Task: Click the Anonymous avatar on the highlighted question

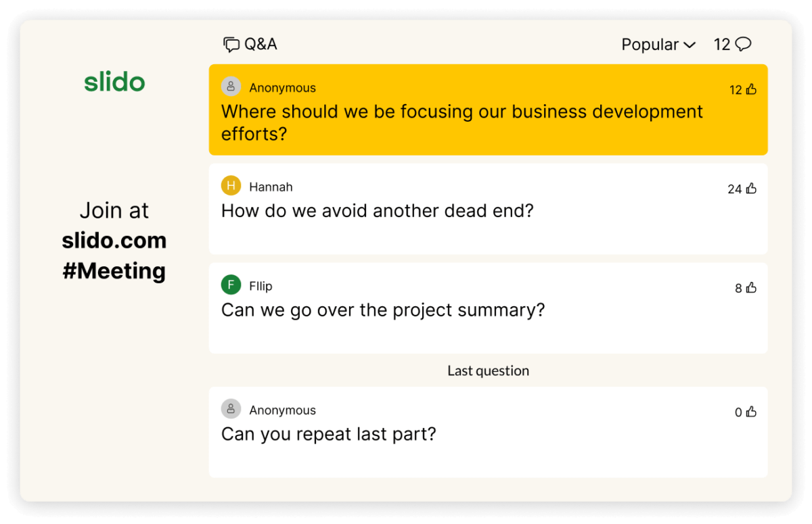Action: pyautogui.click(x=231, y=87)
